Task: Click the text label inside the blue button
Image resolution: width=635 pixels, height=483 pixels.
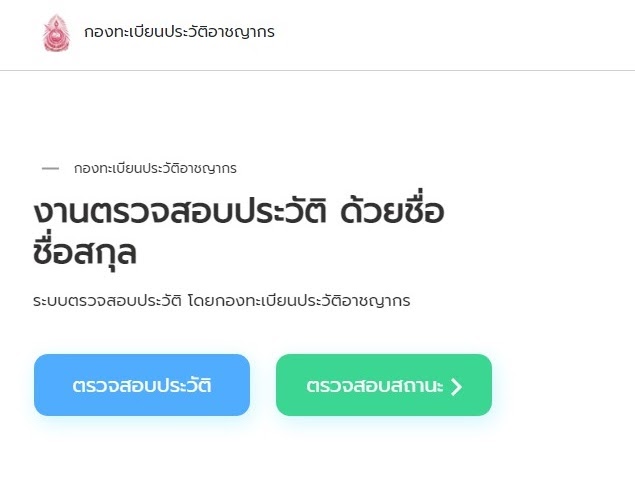Action: point(141,385)
